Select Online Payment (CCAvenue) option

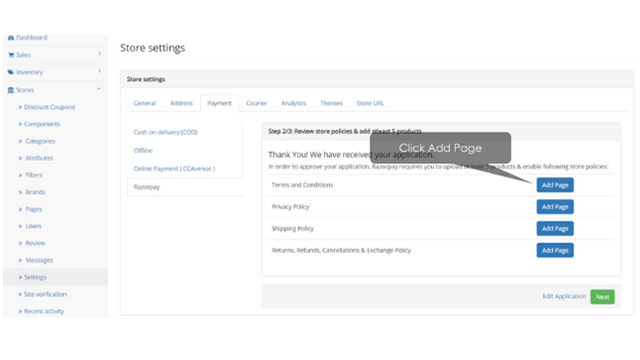click(174, 169)
